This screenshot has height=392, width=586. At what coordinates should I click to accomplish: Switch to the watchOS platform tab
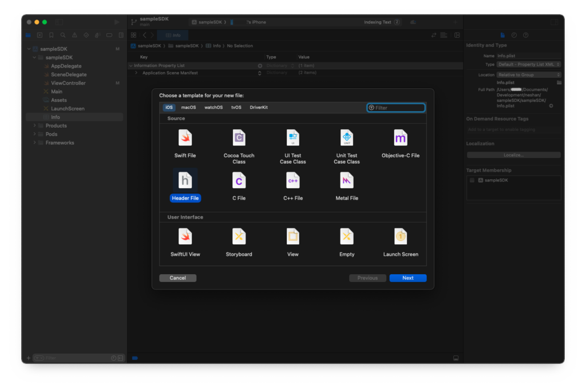(213, 108)
